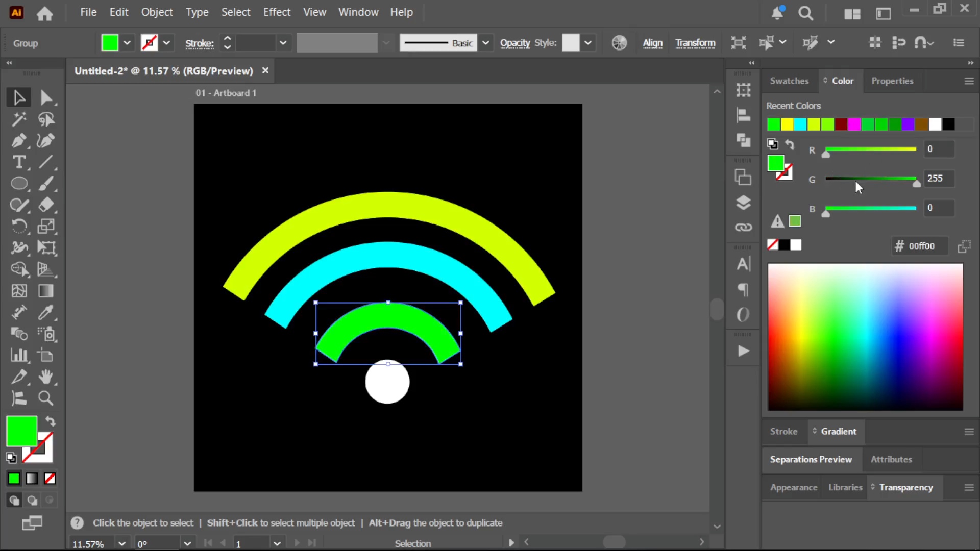Activate the Mesh tool
This screenshot has height=551, width=980.
point(19,291)
